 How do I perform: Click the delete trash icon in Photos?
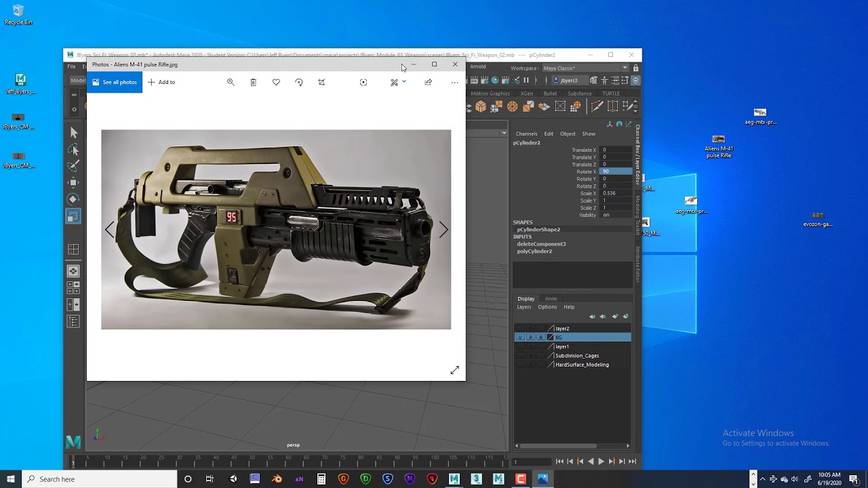point(253,82)
